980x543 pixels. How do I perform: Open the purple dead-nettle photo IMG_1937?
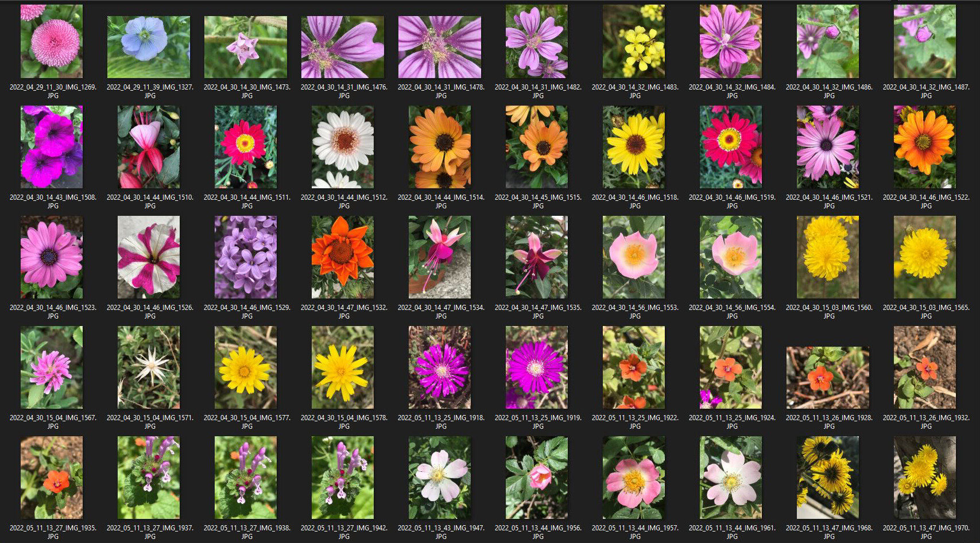pyautogui.click(x=148, y=476)
